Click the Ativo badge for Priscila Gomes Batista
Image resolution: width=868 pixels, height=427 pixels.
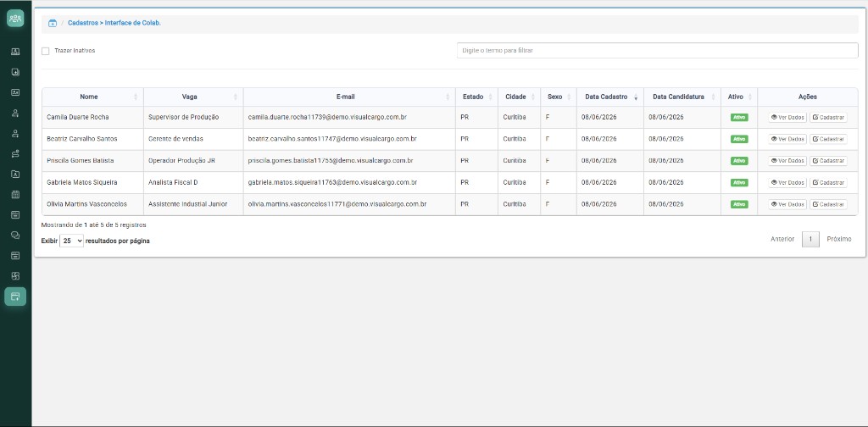click(739, 161)
